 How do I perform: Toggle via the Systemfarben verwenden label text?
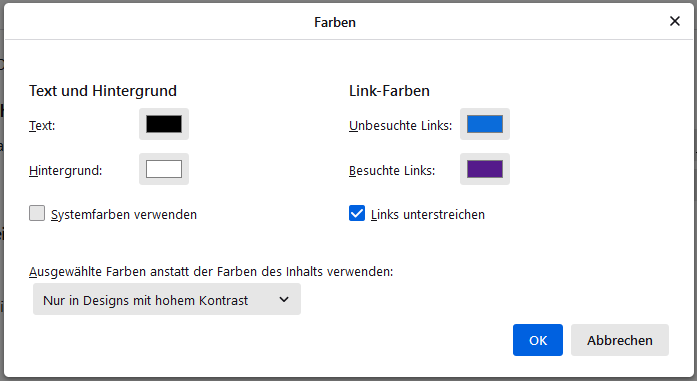click(x=124, y=215)
